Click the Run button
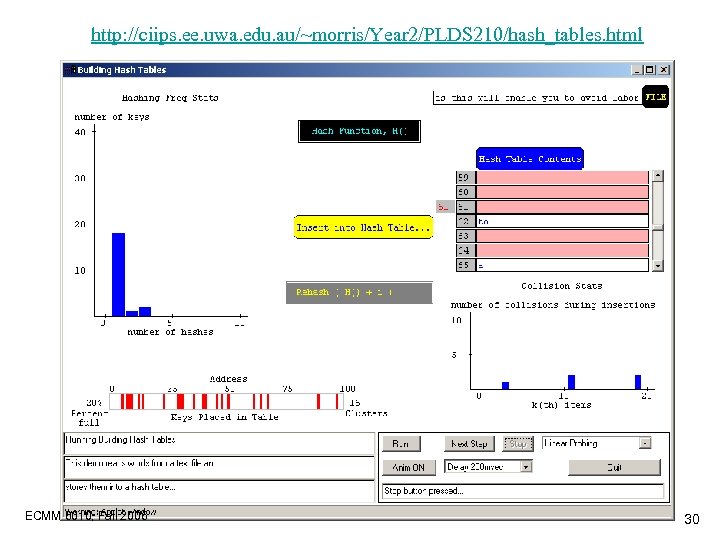This screenshot has width=720, height=540. coord(401,444)
